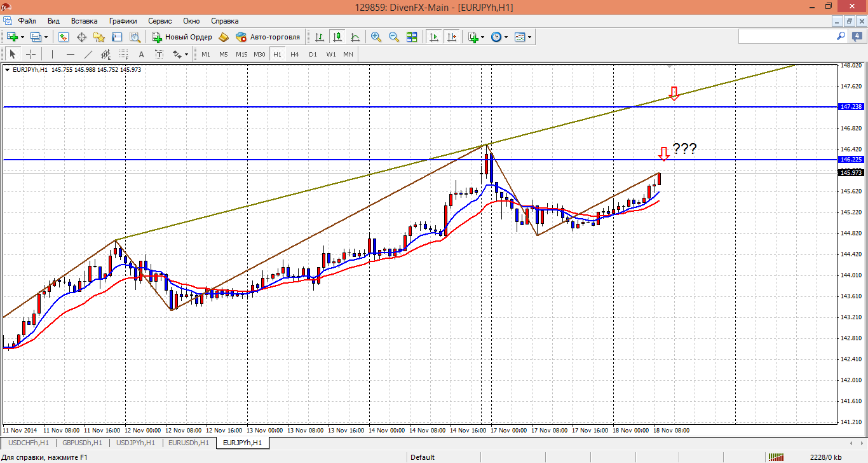Tile chart windows icon
Image resolution: width=868 pixels, height=463 pixels.
click(412, 37)
